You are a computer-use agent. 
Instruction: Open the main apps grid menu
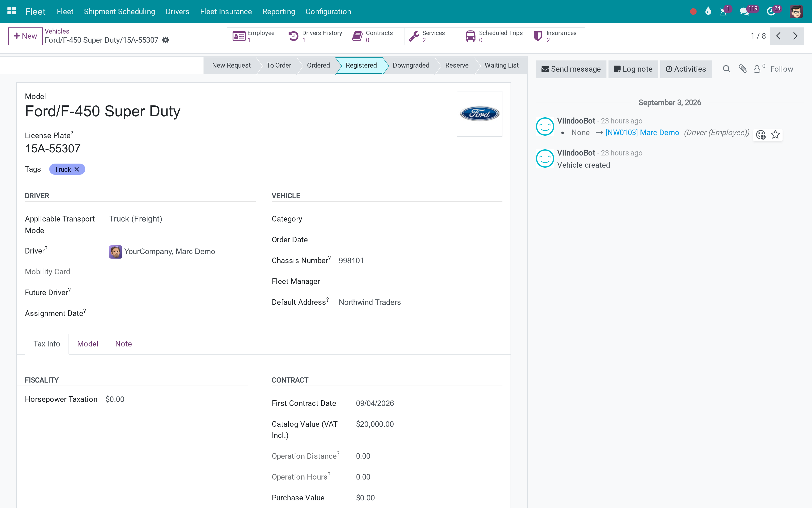(12, 11)
